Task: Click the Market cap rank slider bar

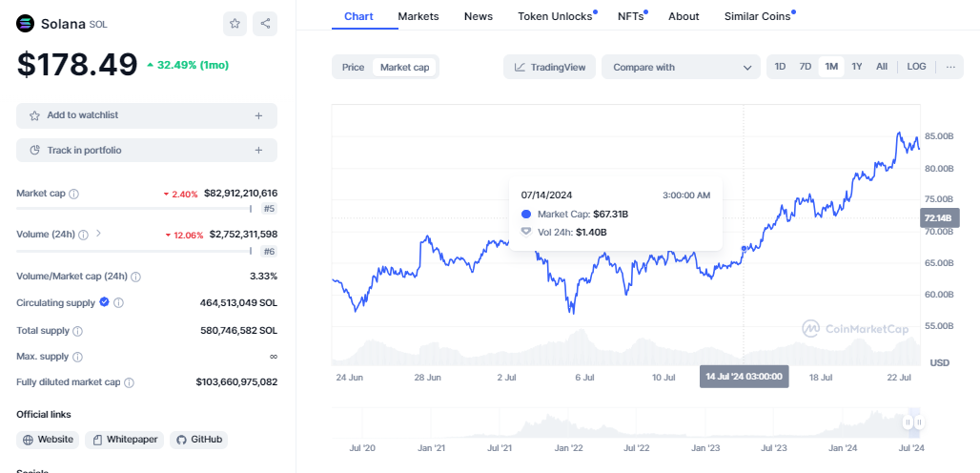Action: click(x=133, y=209)
